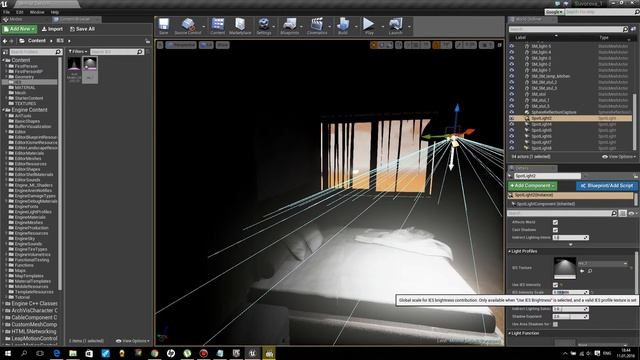Click the viewport Show button
The width and height of the screenshot is (640, 360).
[x=222, y=45]
